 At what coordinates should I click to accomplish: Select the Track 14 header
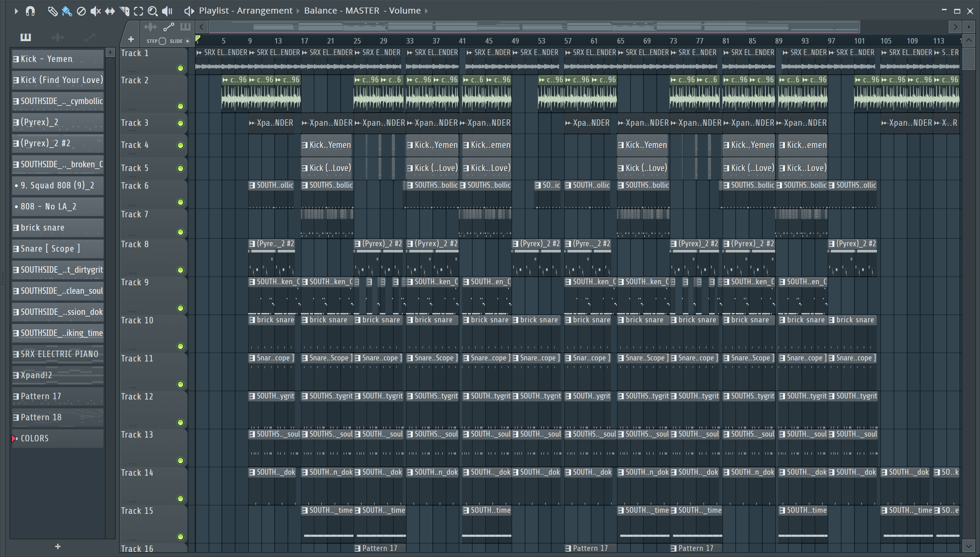click(x=153, y=486)
